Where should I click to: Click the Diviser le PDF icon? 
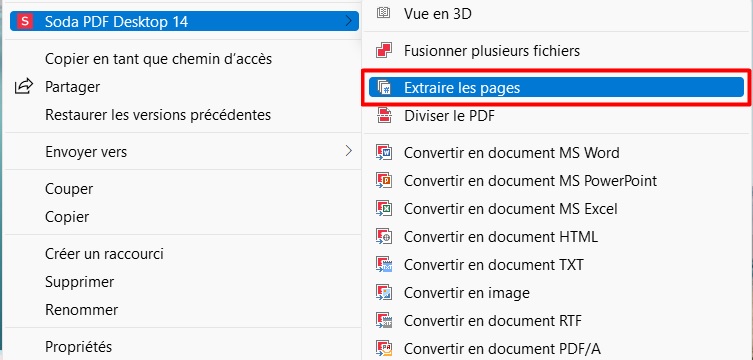pyautogui.click(x=384, y=116)
